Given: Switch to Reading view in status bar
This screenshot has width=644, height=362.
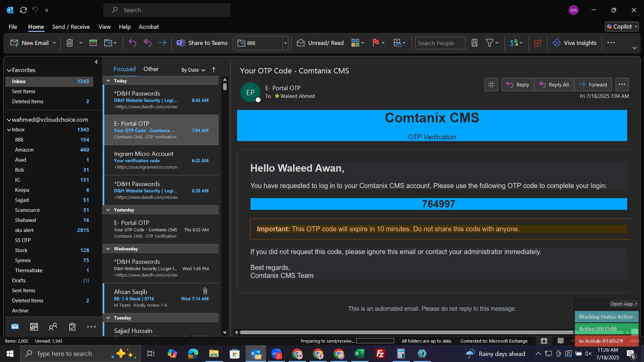Looking at the screenshot, I should tap(560, 341).
